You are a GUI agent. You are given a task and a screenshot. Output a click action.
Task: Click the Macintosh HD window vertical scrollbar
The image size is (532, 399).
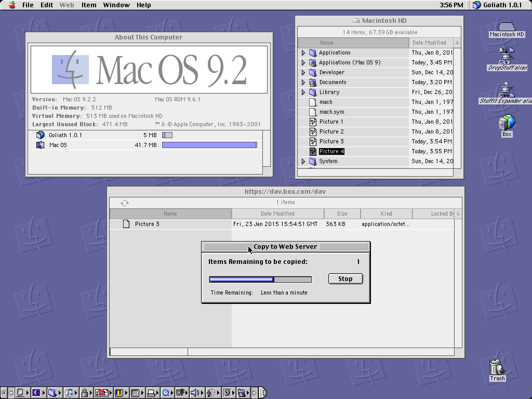click(457, 108)
